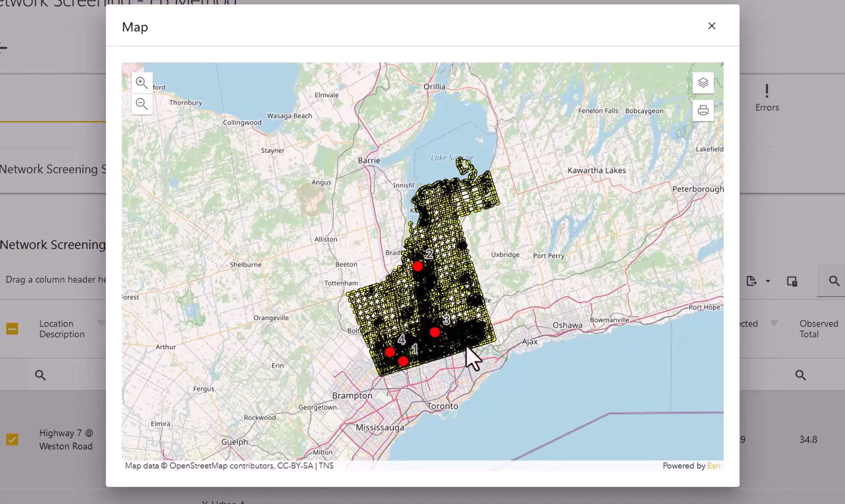Click the export file icon
The width and height of the screenshot is (845, 504).
[x=751, y=281]
